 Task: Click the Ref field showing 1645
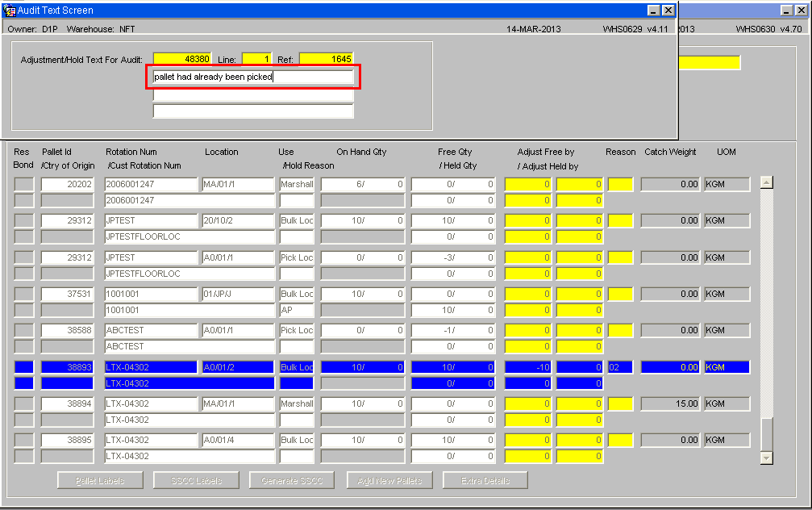click(327, 59)
